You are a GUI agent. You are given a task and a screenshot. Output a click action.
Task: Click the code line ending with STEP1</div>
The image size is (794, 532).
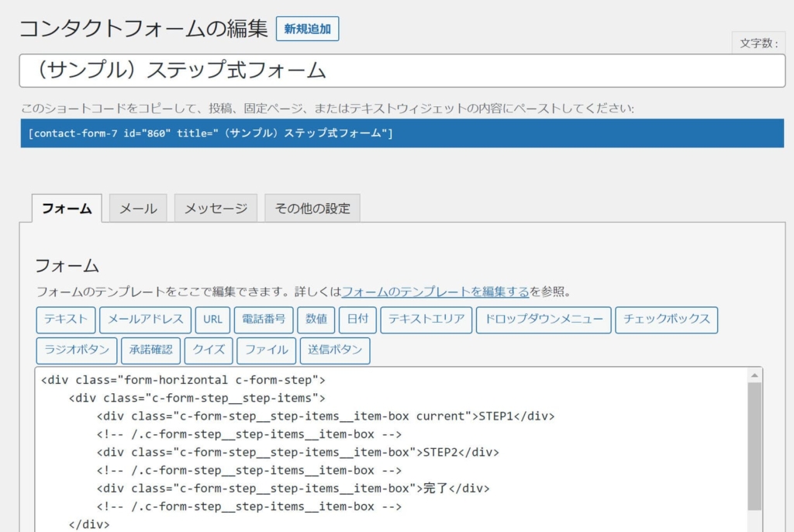click(326, 416)
